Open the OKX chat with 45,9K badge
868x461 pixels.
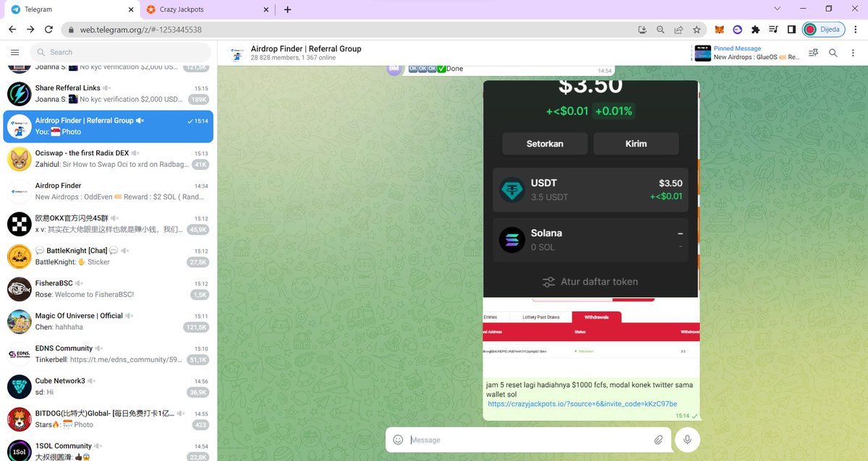[x=109, y=224]
